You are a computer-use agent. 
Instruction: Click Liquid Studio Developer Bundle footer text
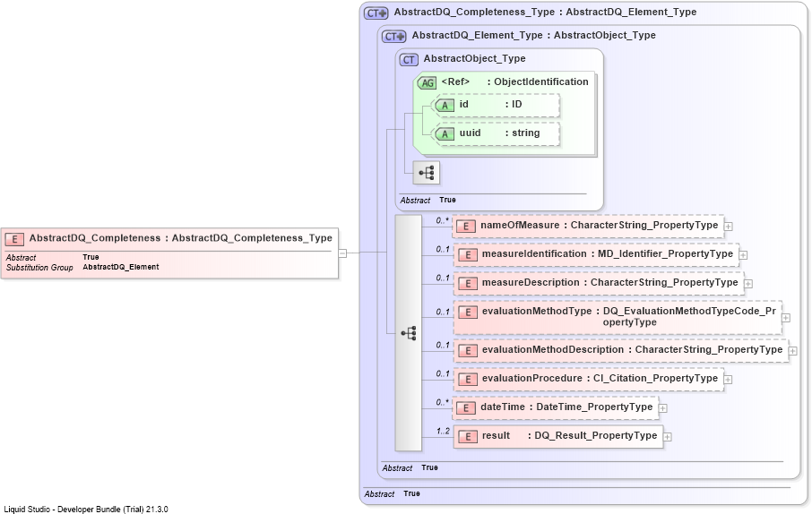click(86, 510)
